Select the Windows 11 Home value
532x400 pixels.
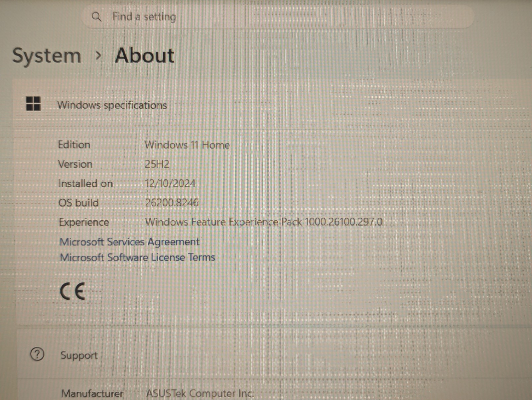click(187, 145)
